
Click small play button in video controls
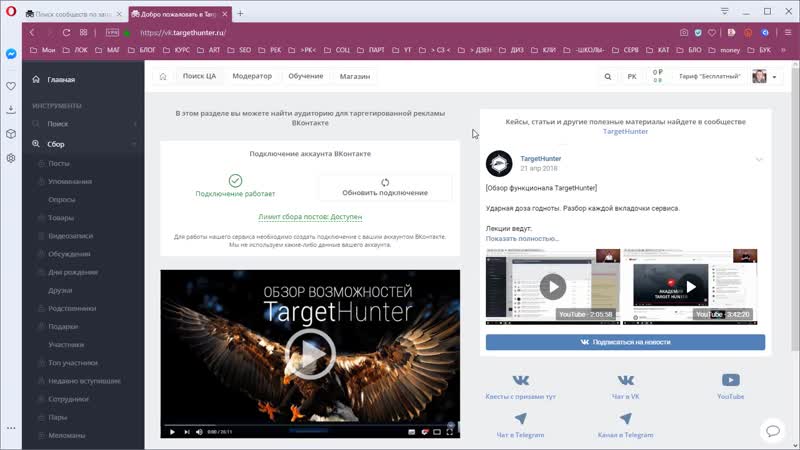pyautogui.click(x=172, y=432)
